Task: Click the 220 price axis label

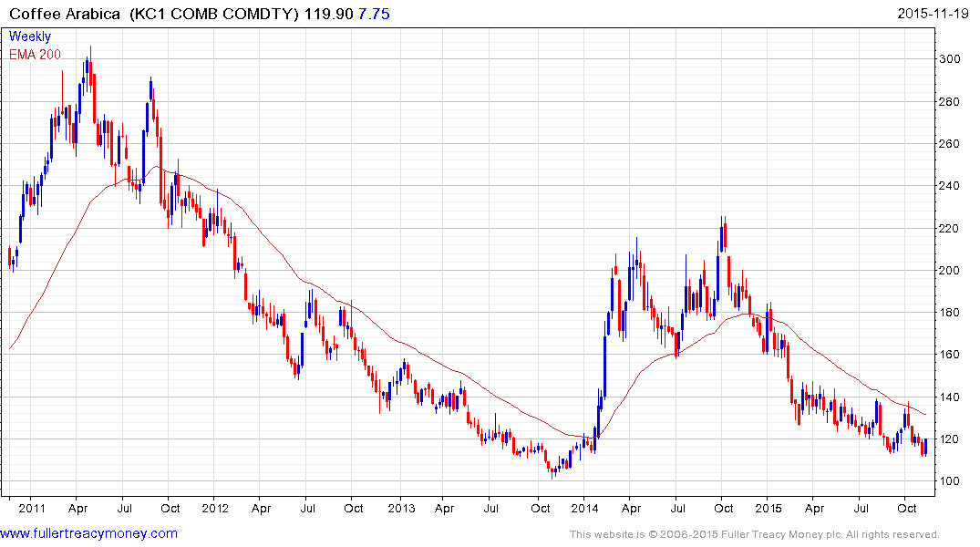Action: (949, 228)
